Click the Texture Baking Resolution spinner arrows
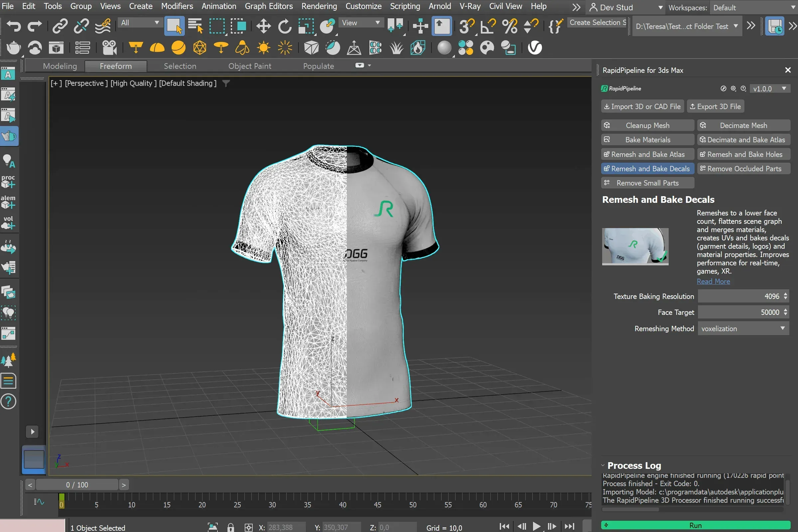The width and height of the screenshot is (798, 532). [x=785, y=296]
